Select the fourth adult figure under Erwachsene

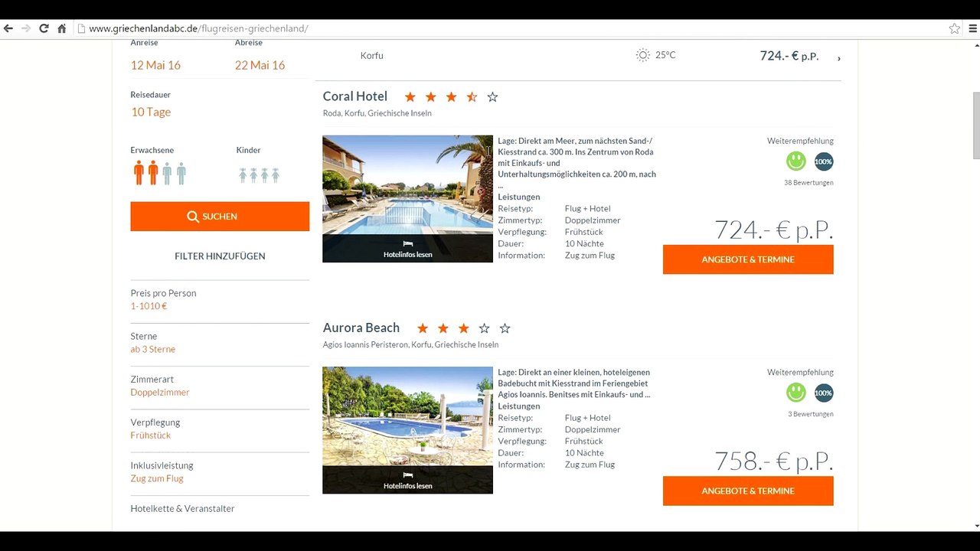[x=181, y=173]
